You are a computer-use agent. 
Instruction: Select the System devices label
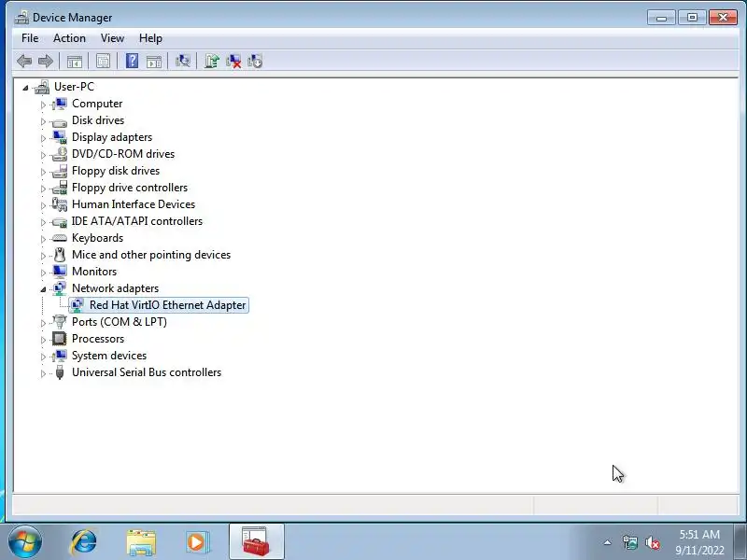tap(109, 356)
